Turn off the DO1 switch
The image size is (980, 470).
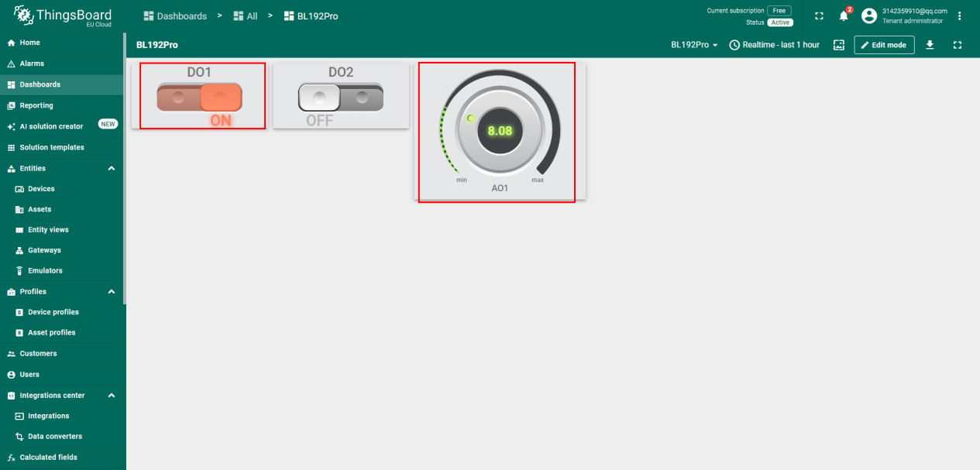(x=199, y=98)
